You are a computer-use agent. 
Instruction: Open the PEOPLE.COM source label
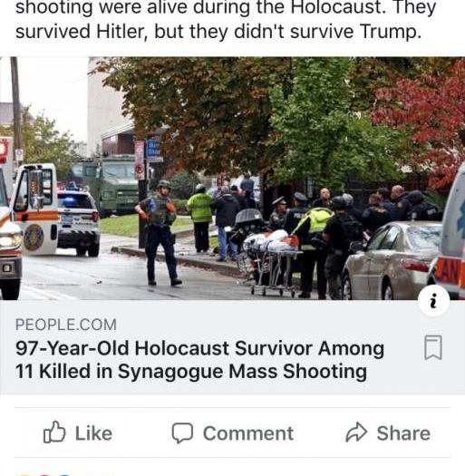coord(66,325)
